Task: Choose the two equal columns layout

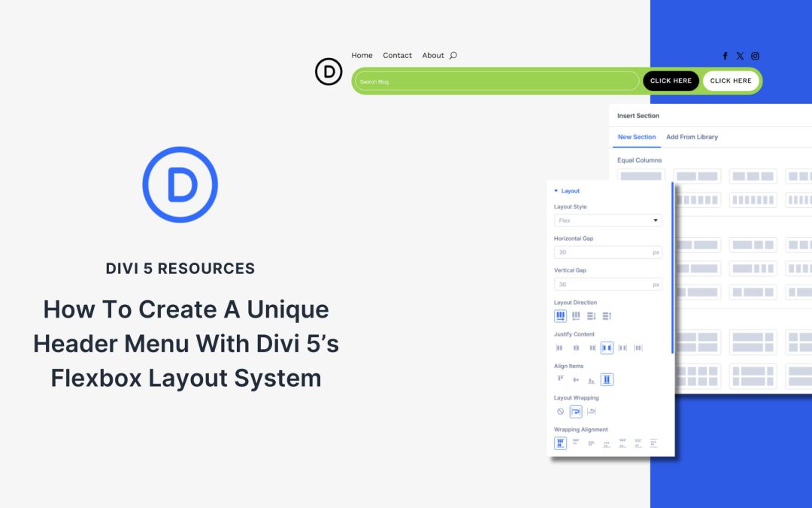Action: [697, 176]
